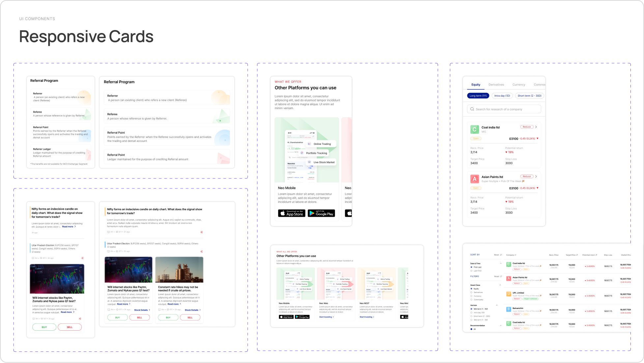Click the Reset refresh icon next to FILTERS

tap(501, 277)
